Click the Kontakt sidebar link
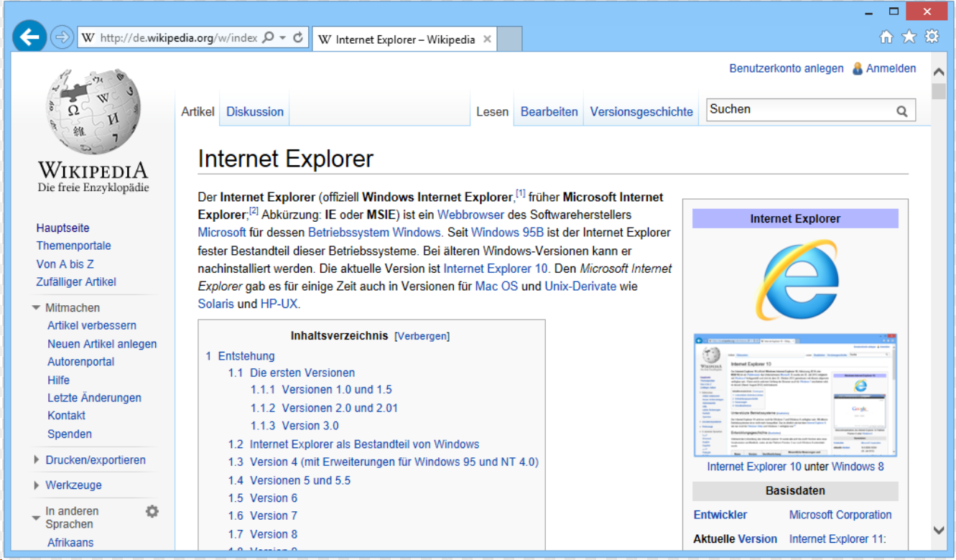 point(67,416)
